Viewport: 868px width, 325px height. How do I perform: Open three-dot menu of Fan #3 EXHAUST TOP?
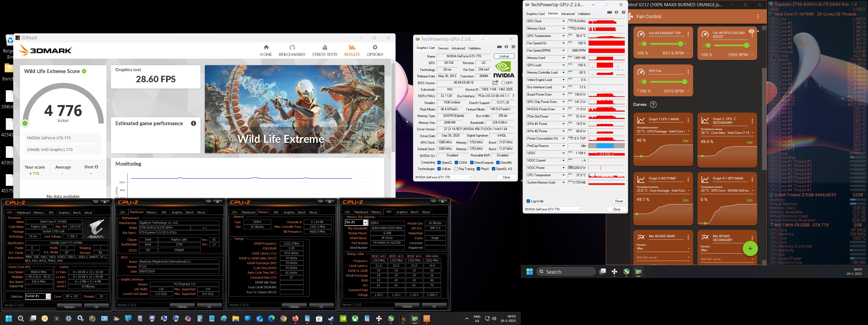(x=688, y=34)
